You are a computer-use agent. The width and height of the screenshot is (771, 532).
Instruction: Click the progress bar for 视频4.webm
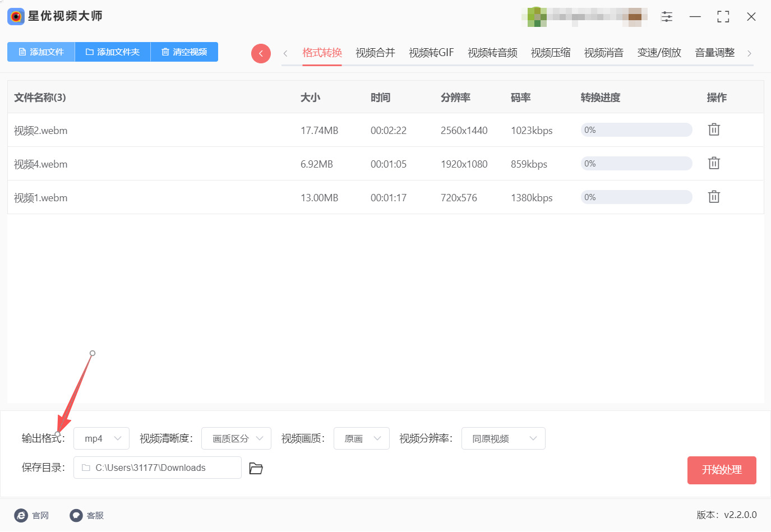pyautogui.click(x=636, y=164)
